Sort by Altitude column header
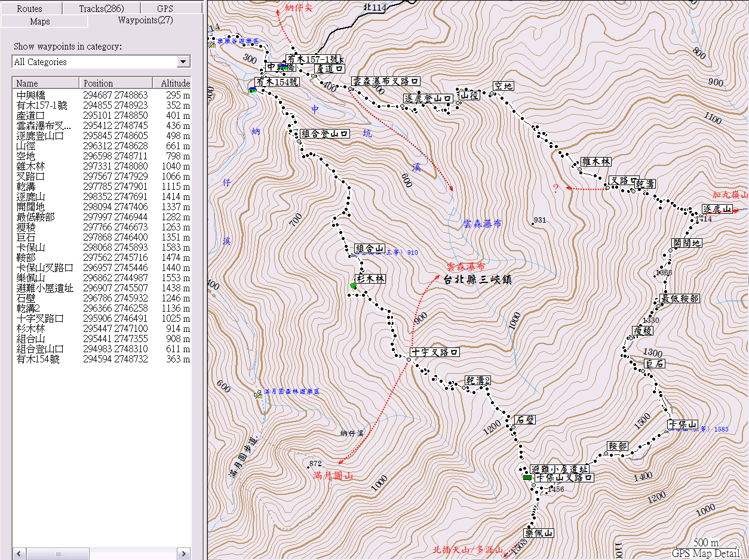 point(172,83)
